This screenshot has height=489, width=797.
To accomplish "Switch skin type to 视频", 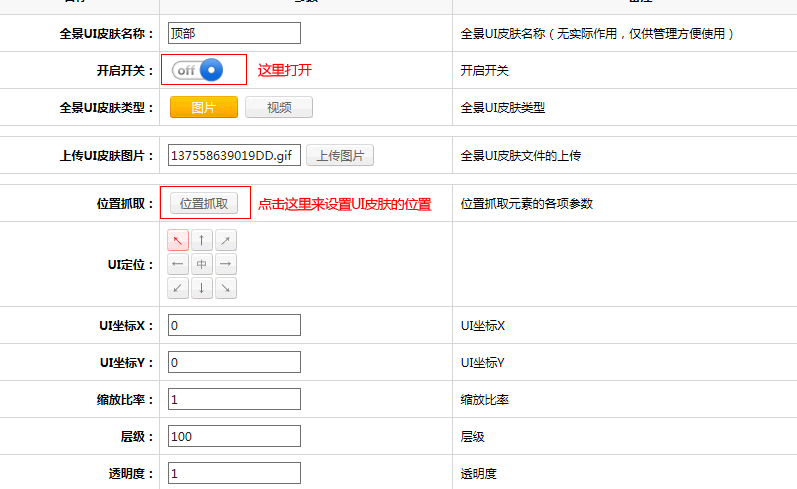I will coord(279,108).
